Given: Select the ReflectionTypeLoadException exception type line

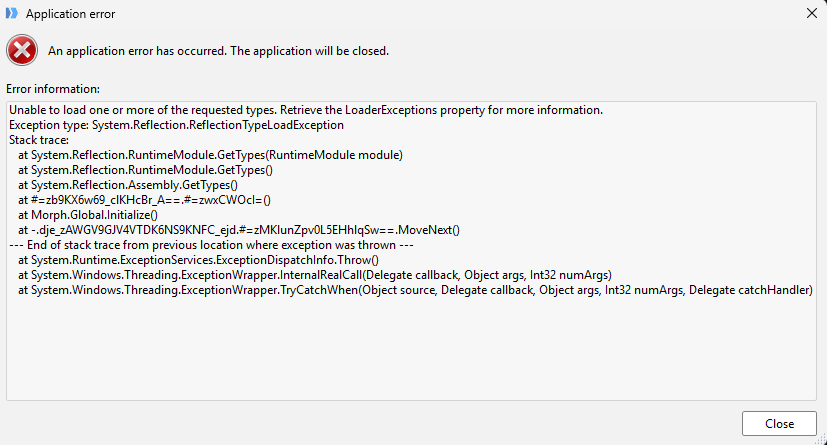Looking at the screenshot, I should click(176, 125).
